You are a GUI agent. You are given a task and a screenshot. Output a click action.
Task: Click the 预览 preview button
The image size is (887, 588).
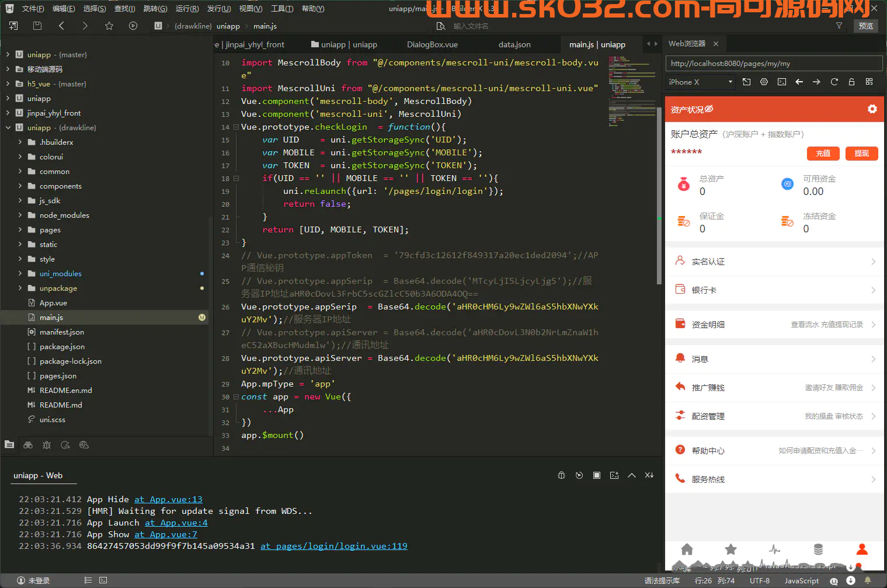866,26
